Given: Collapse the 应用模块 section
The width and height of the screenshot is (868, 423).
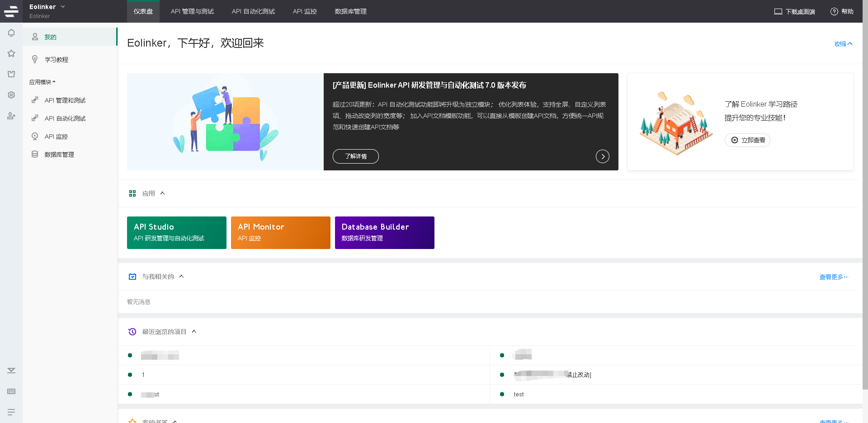Looking at the screenshot, I should pos(42,82).
